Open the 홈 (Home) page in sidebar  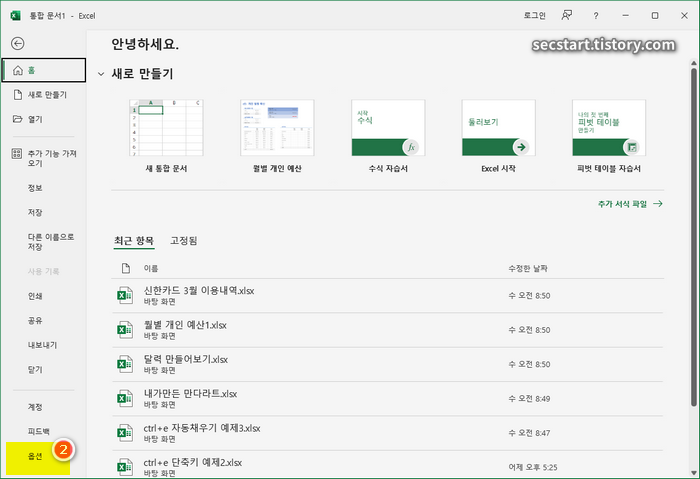[x=44, y=70]
